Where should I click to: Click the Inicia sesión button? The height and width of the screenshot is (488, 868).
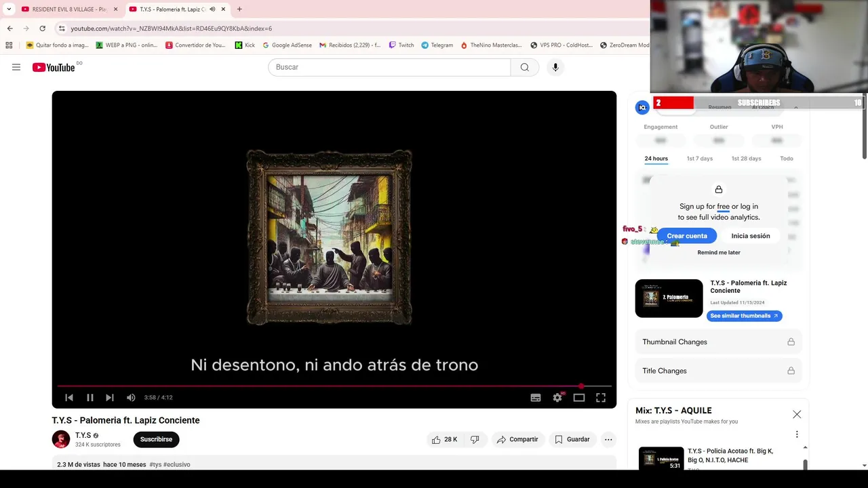click(x=751, y=236)
